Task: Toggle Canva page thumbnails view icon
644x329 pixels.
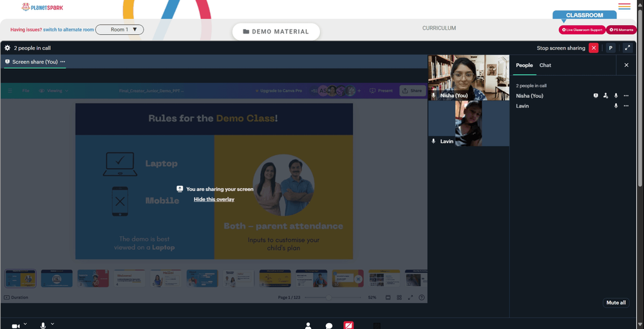Action: [x=388, y=297]
